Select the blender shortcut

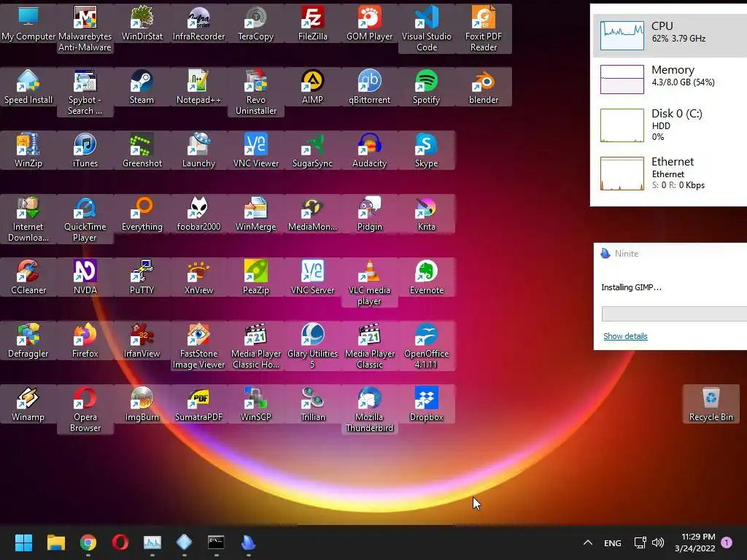pos(483,87)
